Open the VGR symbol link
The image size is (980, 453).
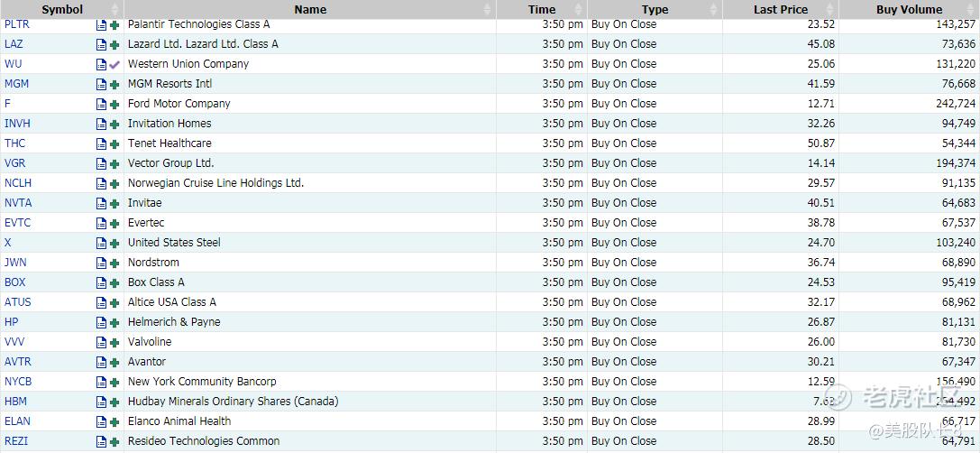click(15, 163)
